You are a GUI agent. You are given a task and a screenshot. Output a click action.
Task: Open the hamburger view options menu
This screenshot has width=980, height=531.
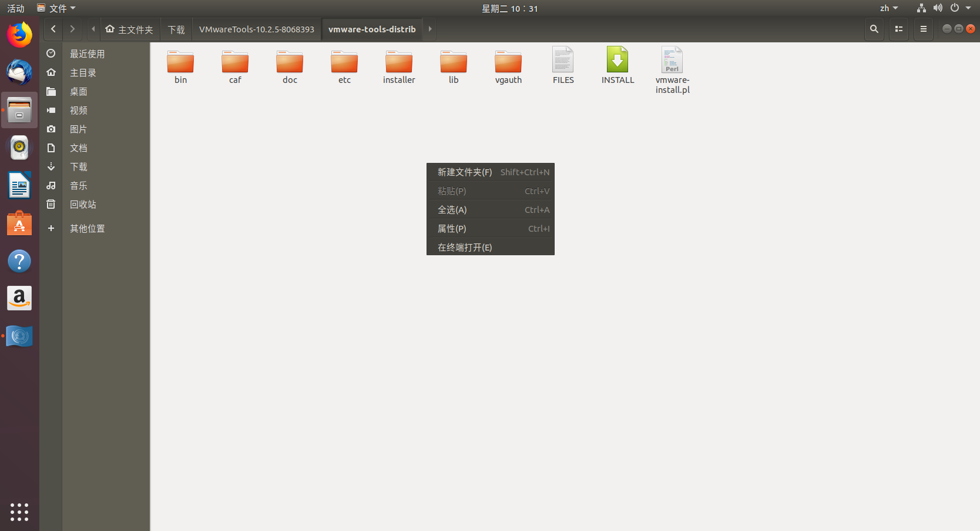point(924,29)
